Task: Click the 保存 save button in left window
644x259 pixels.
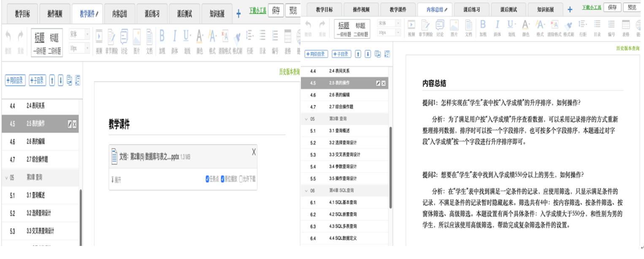Action: (275, 11)
